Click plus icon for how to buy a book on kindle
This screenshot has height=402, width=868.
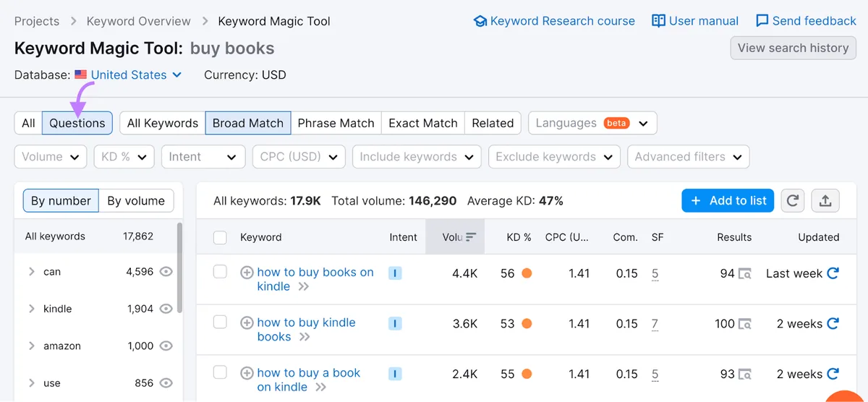point(247,374)
